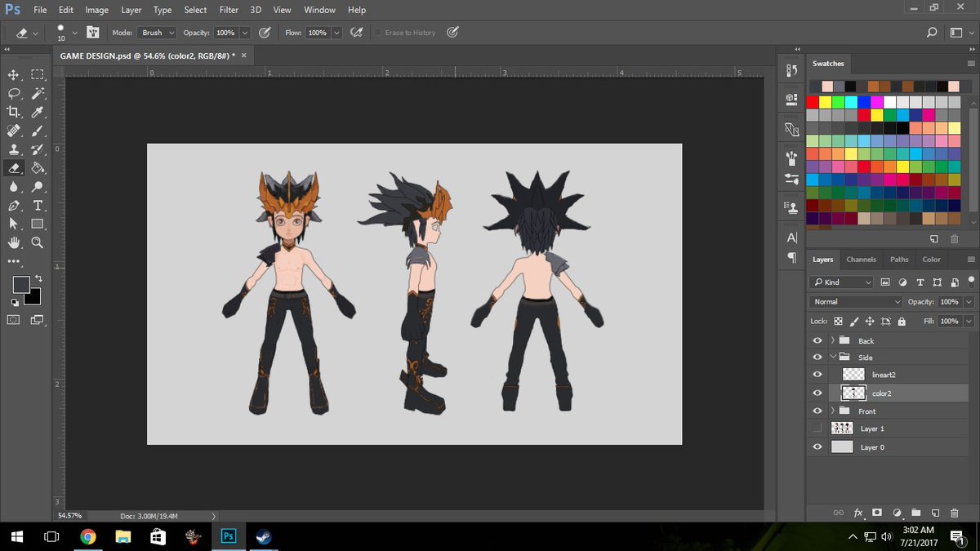980x551 pixels.
Task: Expand the Front layer group
Action: 833,411
